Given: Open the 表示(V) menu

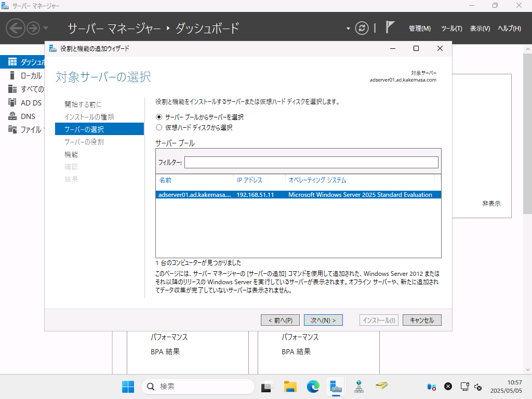Looking at the screenshot, I should coord(480,29).
